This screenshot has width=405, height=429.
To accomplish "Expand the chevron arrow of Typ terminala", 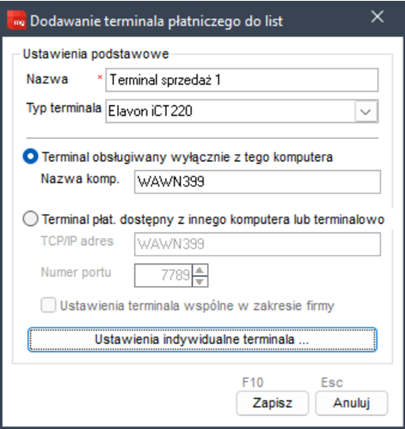I will pos(366,111).
